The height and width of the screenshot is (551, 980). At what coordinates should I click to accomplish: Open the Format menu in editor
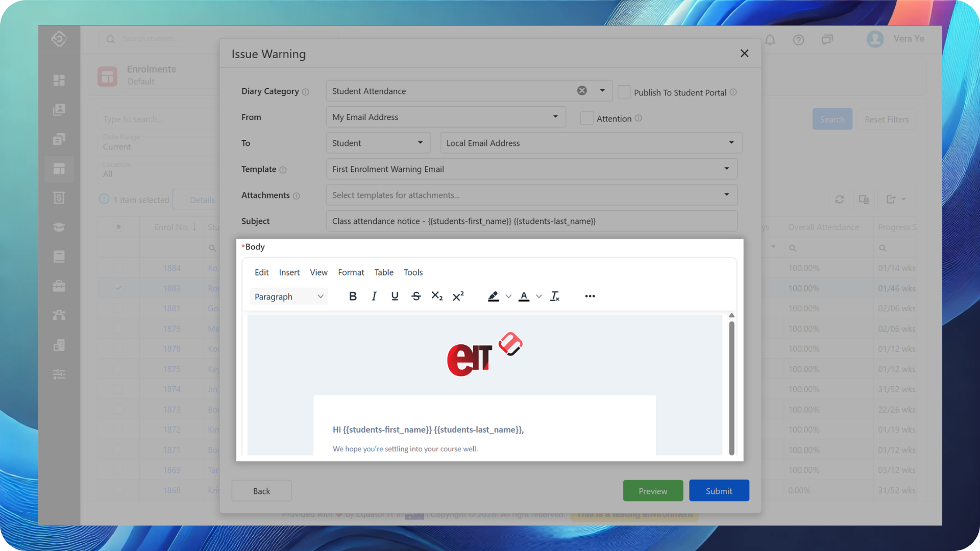point(351,272)
